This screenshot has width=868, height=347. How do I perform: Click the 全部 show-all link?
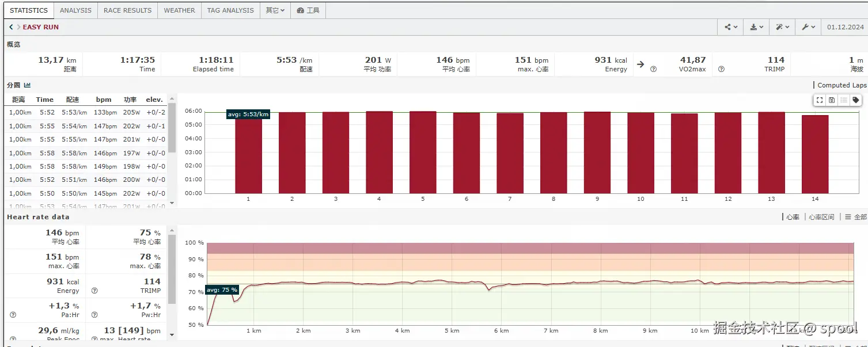click(856, 217)
